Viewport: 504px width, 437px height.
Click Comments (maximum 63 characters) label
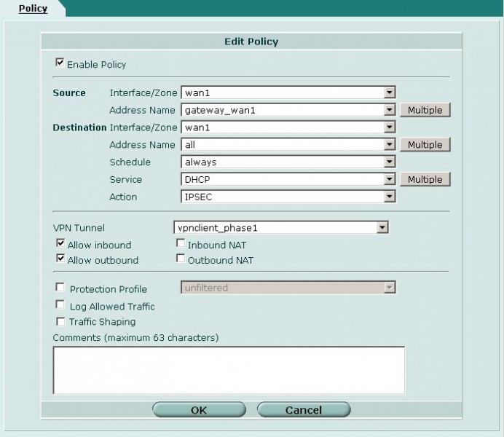135,338
